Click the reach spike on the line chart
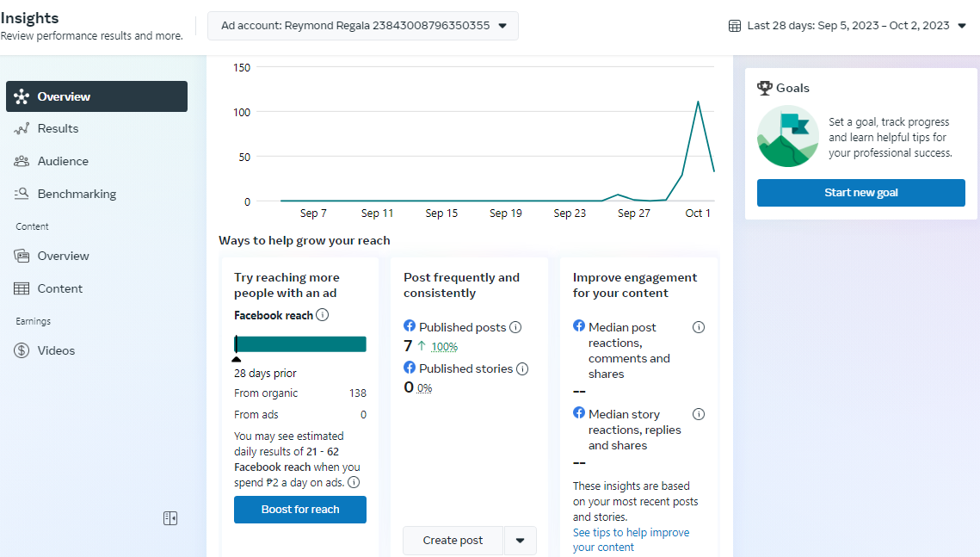Screen dimensions: 980x557 (x=698, y=102)
